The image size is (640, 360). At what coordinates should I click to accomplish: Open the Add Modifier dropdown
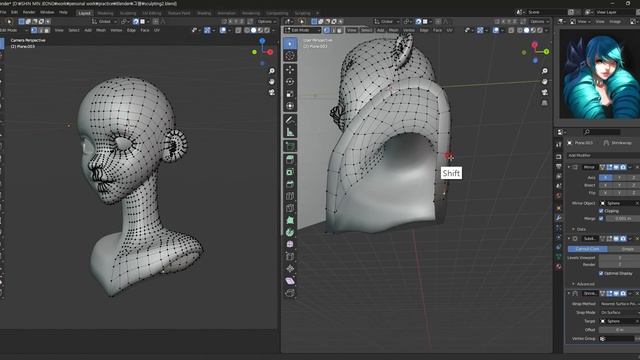point(603,156)
